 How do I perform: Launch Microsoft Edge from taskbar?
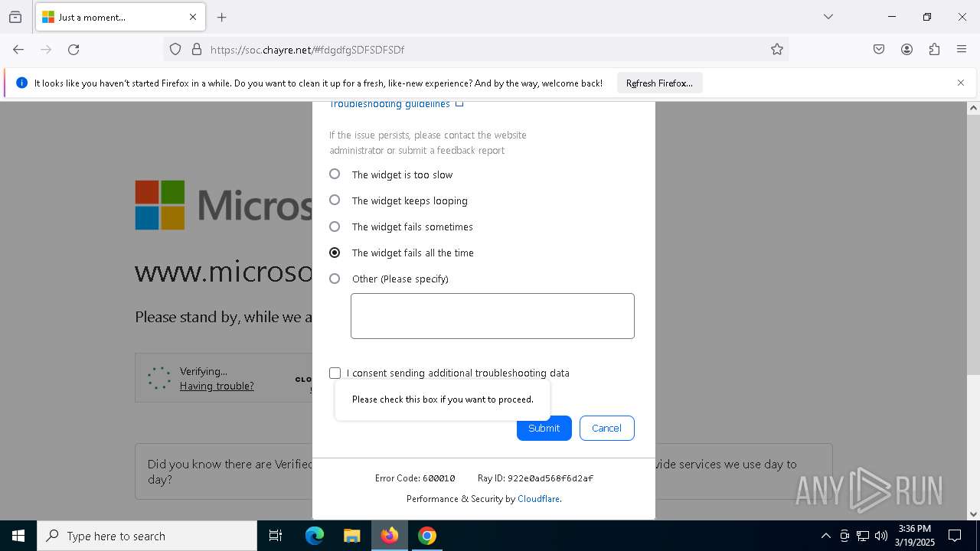(x=315, y=536)
